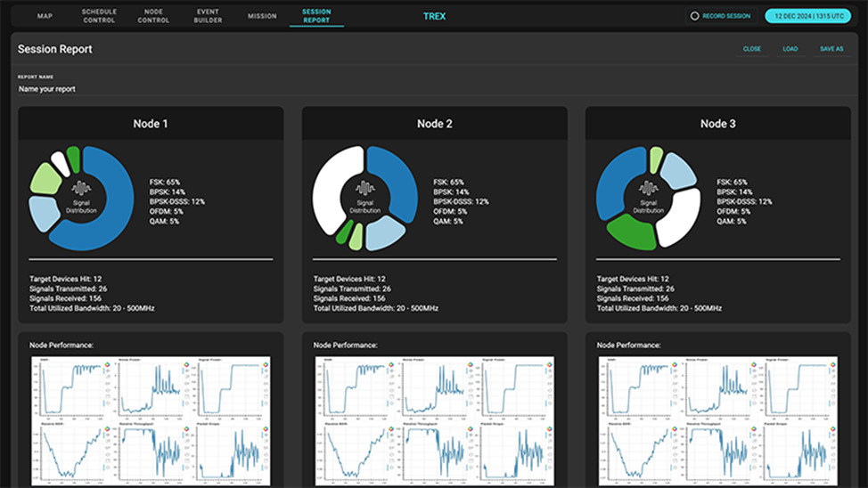This screenshot has width=868, height=488.
Task: Click the waveform icon in Node 3 donut
Action: click(x=648, y=189)
